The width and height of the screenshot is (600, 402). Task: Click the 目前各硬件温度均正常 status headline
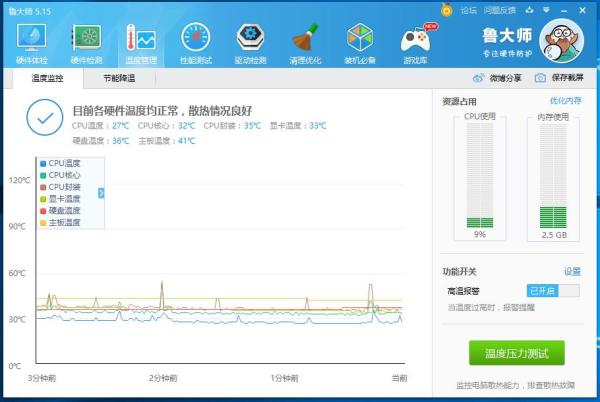(162, 111)
